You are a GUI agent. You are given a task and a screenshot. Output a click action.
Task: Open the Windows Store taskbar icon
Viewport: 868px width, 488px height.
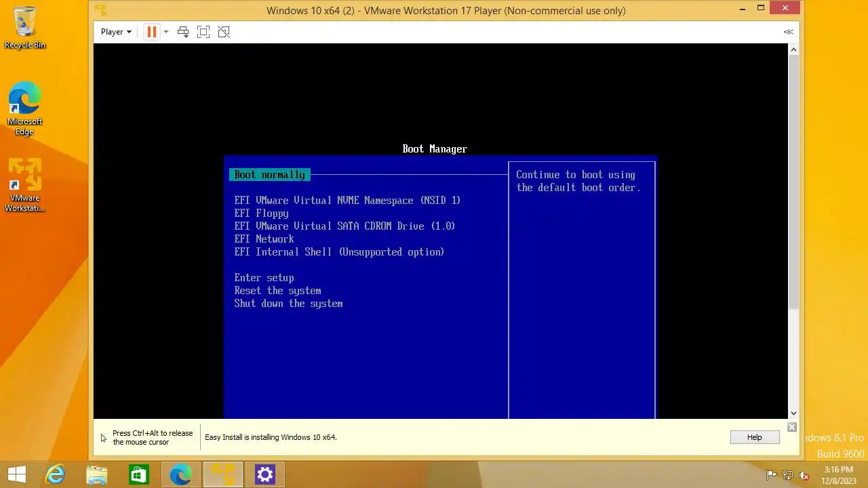click(139, 474)
